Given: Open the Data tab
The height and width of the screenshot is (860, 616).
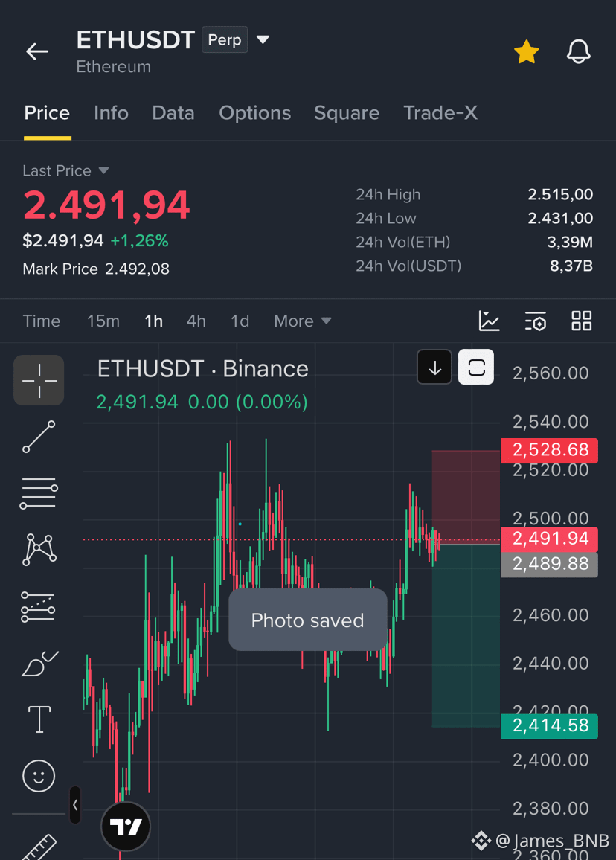Looking at the screenshot, I should click(x=173, y=113).
